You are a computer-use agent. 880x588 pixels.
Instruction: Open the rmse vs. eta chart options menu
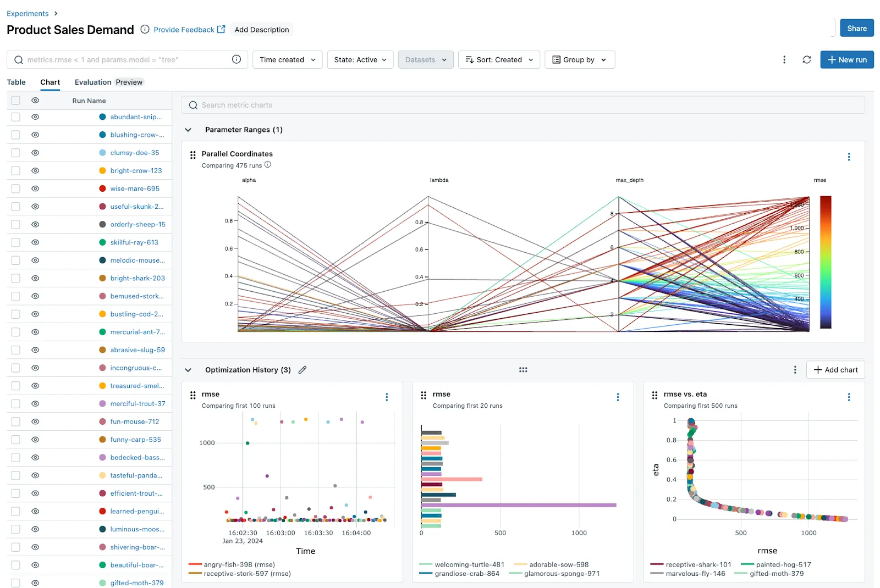tap(849, 396)
